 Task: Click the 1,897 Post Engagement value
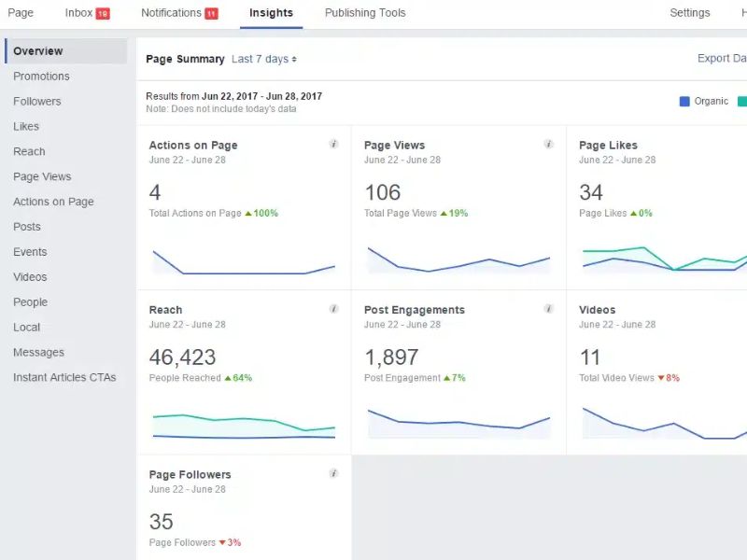coord(391,357)
